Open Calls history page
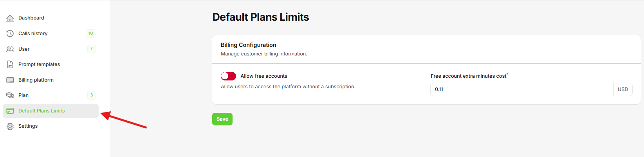Image resolution: width=644 pixels, height=157 pixels. (33, 34)
